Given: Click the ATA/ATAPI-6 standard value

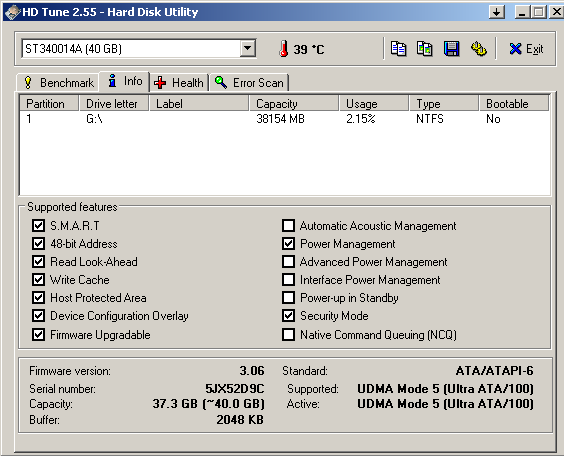Looking at the screenshot, I should 495,370.
